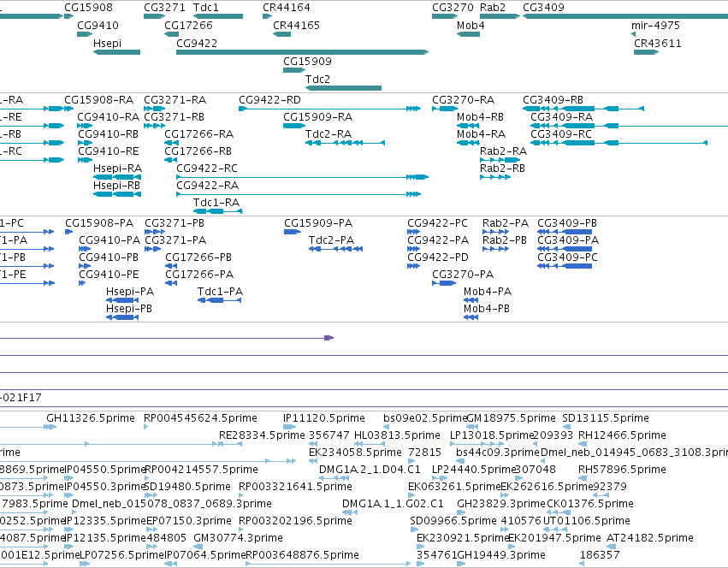Select the Tdc2-PA protein glyph

(x=335, y=249)
